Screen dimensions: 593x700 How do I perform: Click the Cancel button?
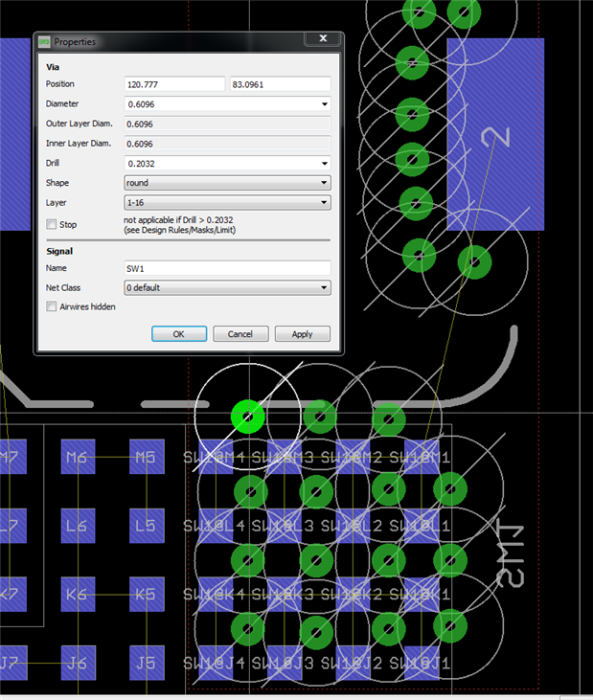[x=240, y=334]
